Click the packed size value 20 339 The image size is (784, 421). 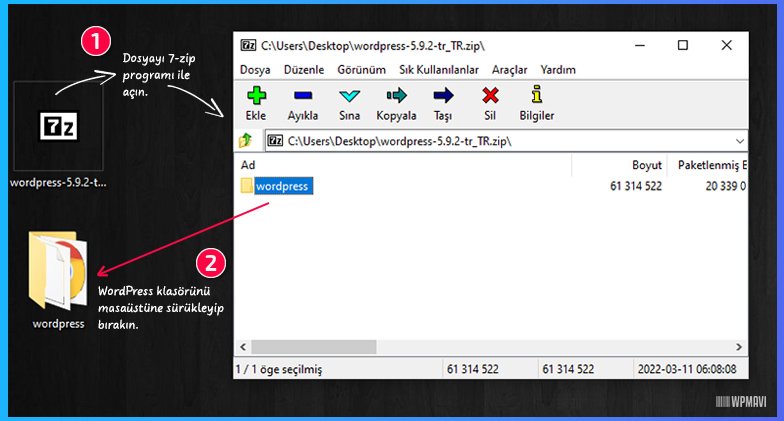(726, 186)
